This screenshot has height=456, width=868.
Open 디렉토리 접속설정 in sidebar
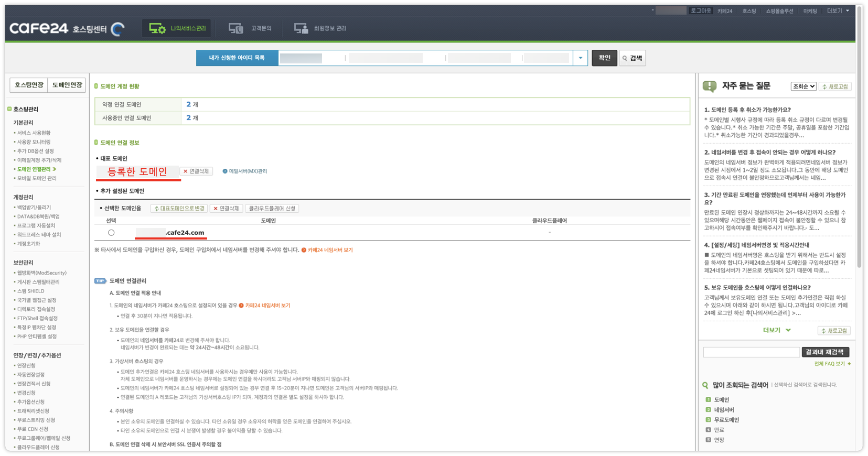[x=36, y=309]
